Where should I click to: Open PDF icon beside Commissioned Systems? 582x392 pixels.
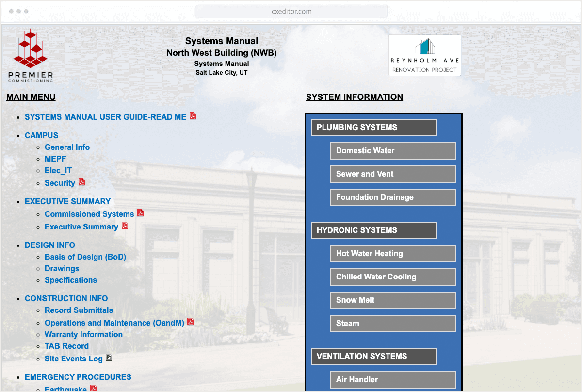click(140, 213)
